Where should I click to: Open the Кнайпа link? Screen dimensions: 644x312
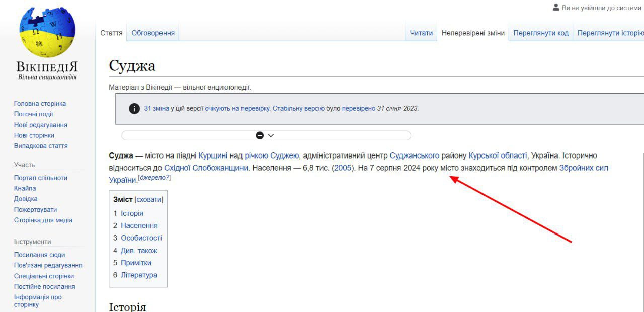click(x=25, y=188)
